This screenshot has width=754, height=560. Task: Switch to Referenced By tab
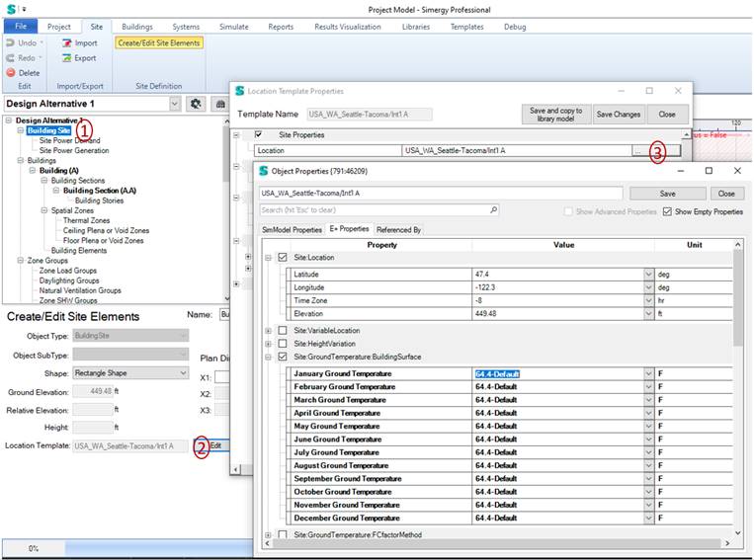[x=398, y=230]
